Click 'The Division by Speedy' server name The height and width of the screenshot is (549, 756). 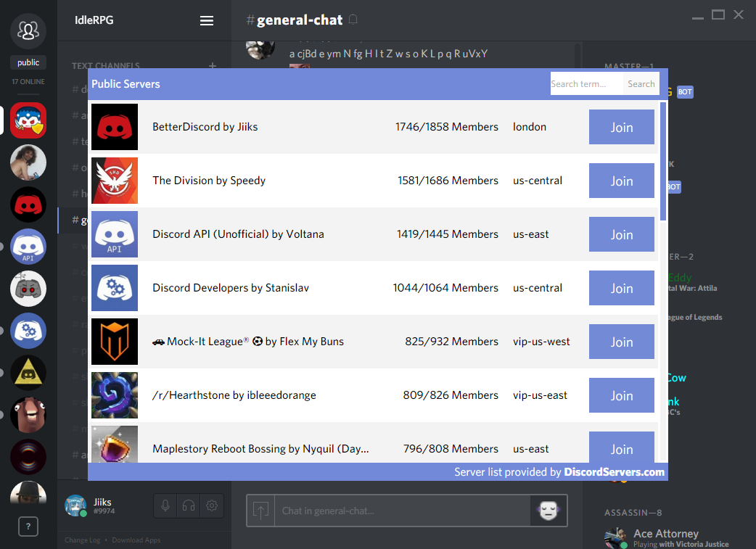[209, 181]
